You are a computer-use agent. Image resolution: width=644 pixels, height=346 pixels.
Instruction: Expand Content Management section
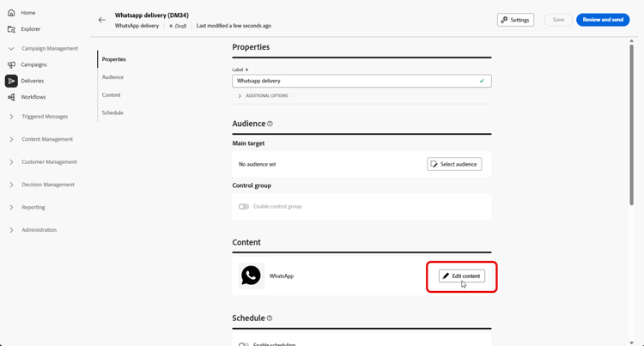tap(11, 140)
